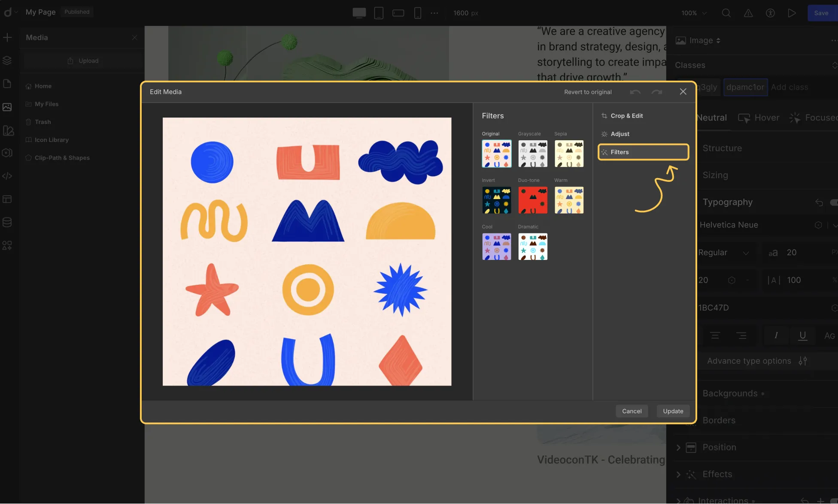838x504 pixels.
Task: Switch to mobile phone viewport
Action: [x=417, y=13]
